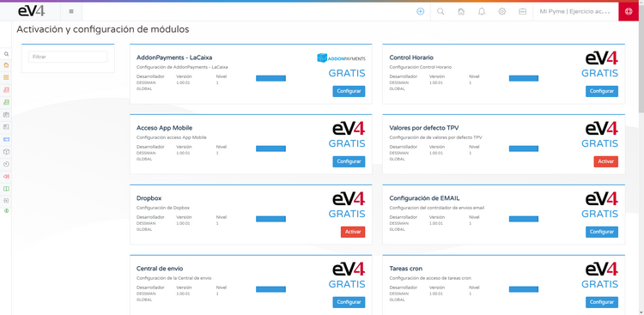Click the red globe icon in top corner
The width and height of the screenshot is (644, 315).
pyautogui.click(x=629, y=11)
